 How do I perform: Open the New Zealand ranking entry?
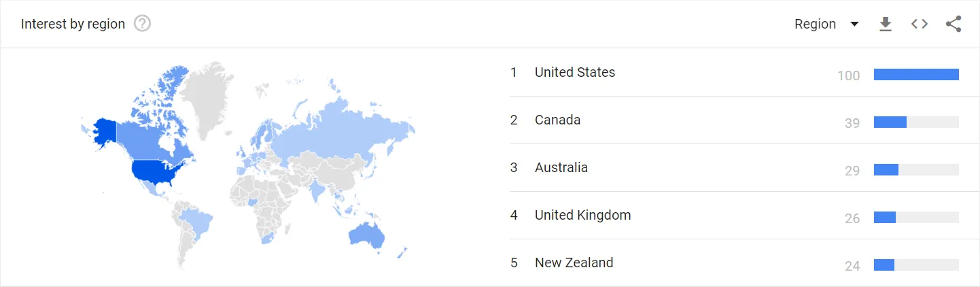574,263
